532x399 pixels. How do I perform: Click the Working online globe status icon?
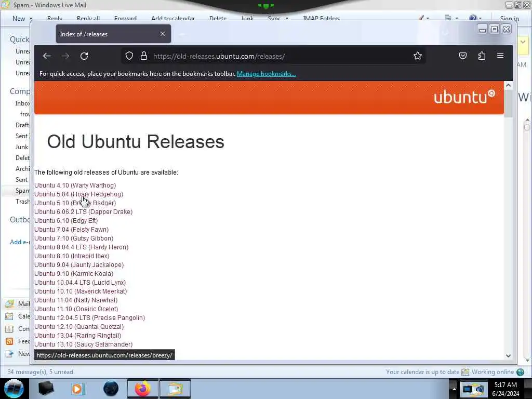click(x=520, y=372)
